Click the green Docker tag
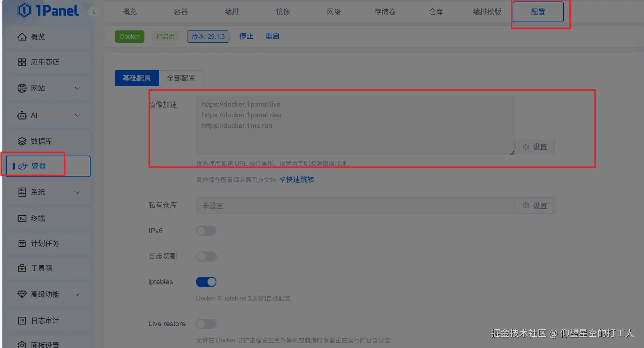644x348 pixels. tap(130, 36)
